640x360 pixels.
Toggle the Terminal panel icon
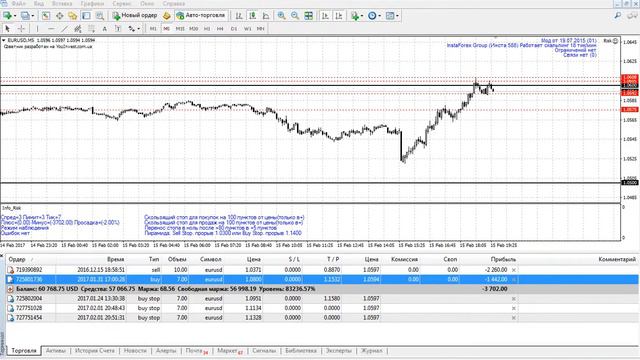pos(86,16)
